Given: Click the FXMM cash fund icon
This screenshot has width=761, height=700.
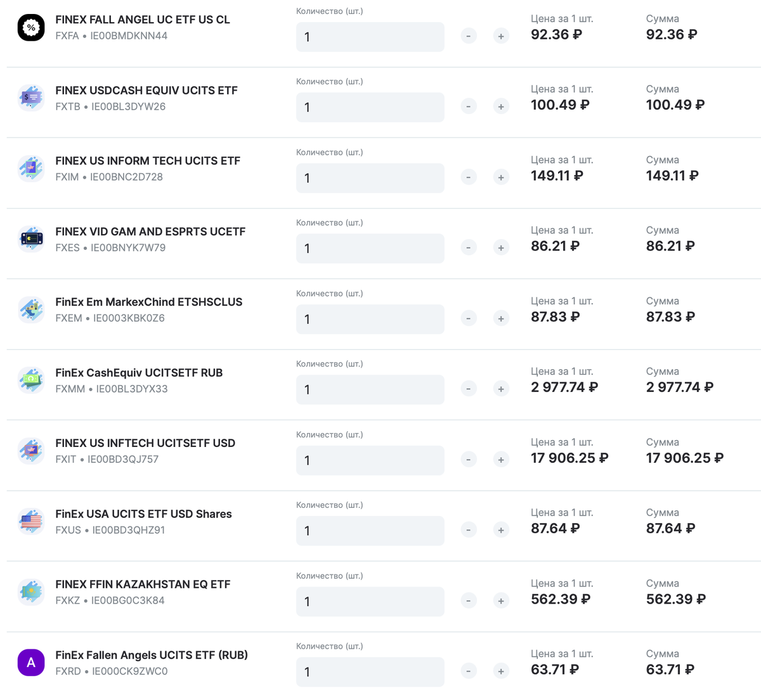Looking at the screenshot, I should click(30, 380).
